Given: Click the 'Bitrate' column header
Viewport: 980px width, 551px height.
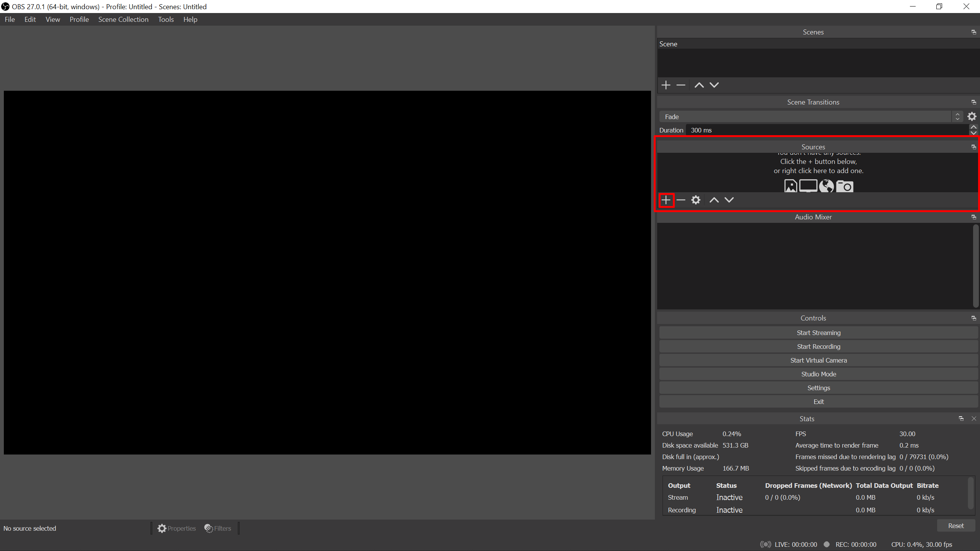Looking at the screenshot, I should [x=928, y=486].
